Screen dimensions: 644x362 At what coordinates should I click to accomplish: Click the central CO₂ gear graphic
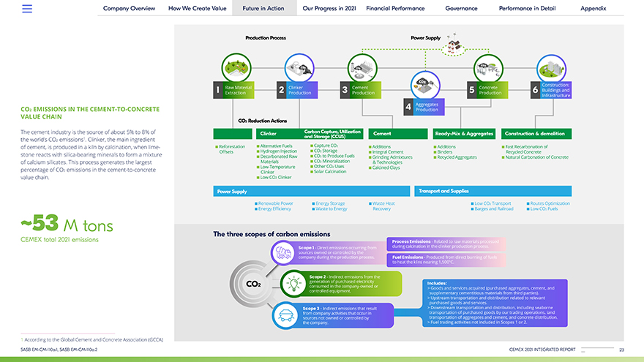[253, 284]
